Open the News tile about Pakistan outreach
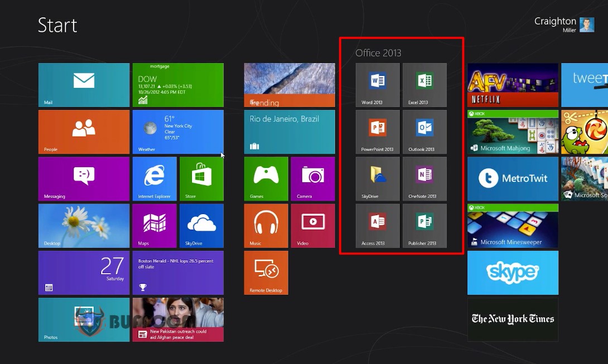608x364 pixels. (x=178, y=320)
